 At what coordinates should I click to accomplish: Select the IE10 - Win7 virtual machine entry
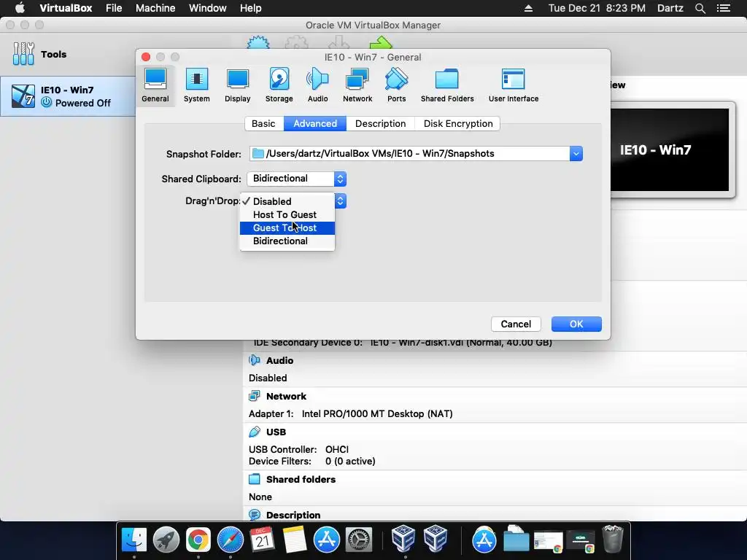tap(68, 96)
